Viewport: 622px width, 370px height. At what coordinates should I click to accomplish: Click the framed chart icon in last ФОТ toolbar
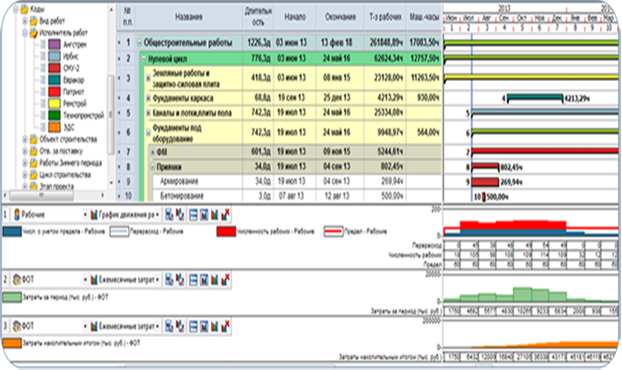[204, 326]
